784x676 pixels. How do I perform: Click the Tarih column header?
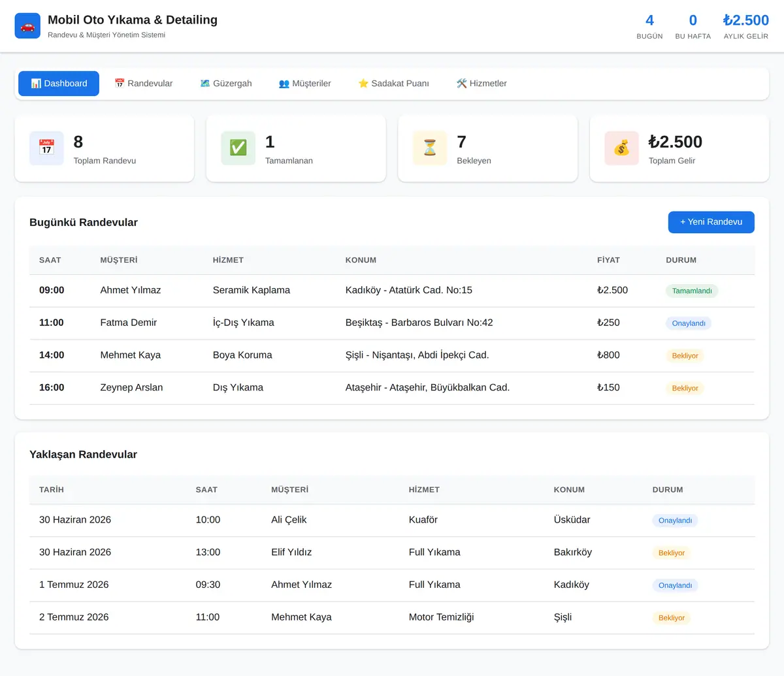[52, 490]
